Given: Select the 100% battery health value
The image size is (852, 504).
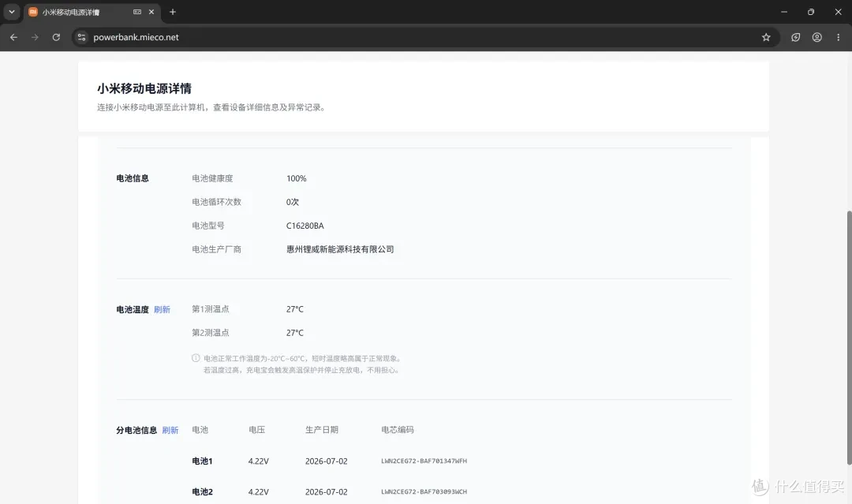Looking at the screenshot, I should coord(296,178).
